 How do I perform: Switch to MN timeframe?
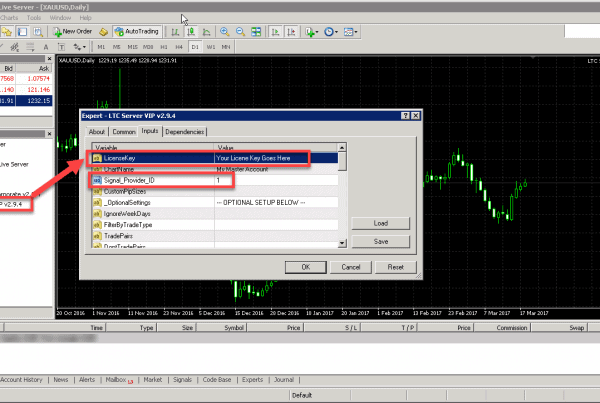click(226, 47)
